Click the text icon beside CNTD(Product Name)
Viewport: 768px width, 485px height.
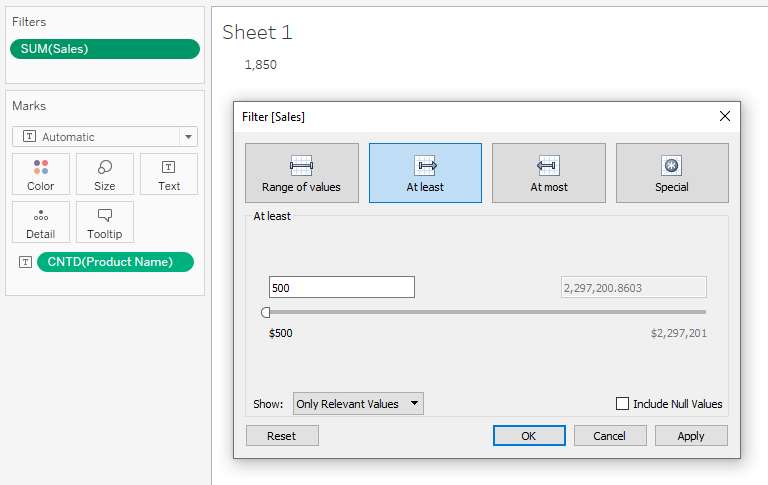(25, 262)
